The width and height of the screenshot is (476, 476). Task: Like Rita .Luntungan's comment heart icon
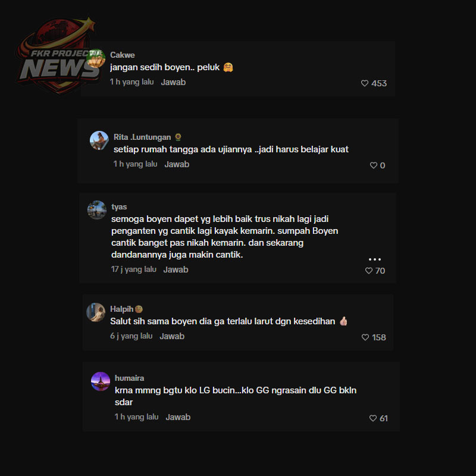(374, 165)
